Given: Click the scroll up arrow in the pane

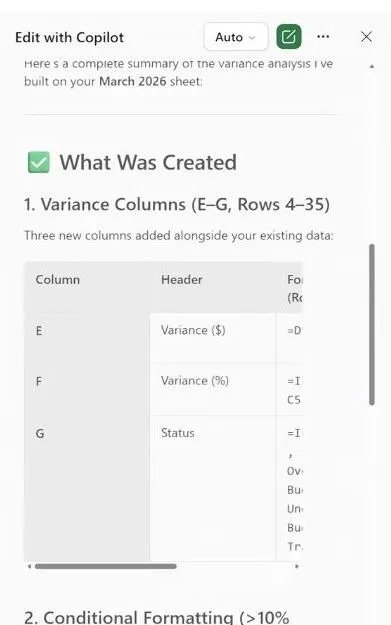Looking at the screenshot, I should [372, 67].
